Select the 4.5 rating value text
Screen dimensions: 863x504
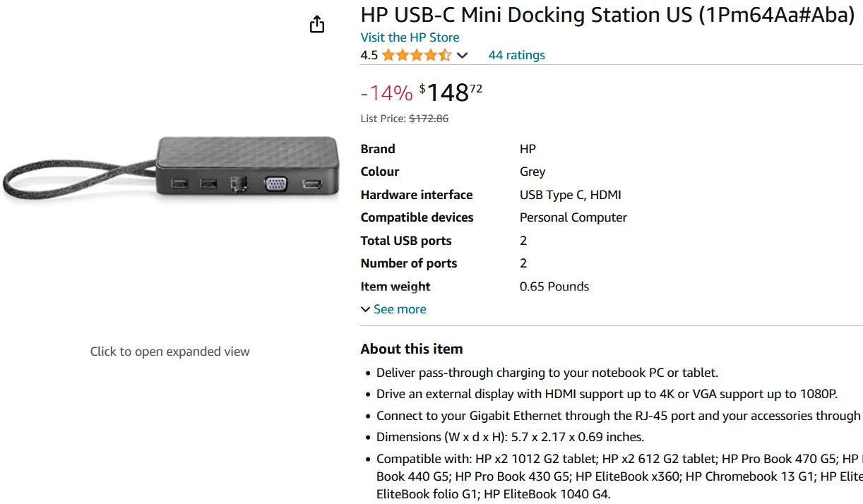[x=368, y=54]
